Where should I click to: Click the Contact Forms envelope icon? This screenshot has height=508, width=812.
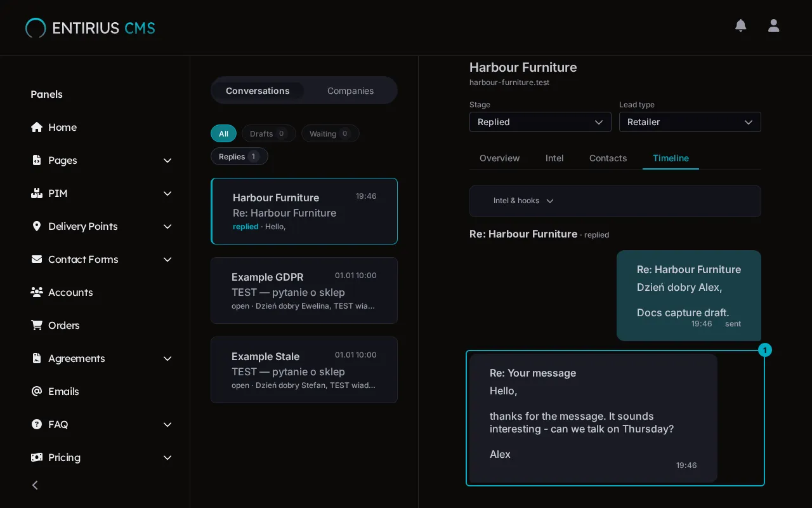coord(37,259)
